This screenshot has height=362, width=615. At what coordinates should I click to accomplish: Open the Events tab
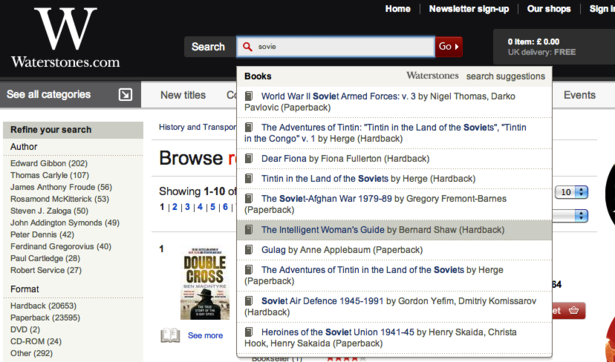click(579, 95)
